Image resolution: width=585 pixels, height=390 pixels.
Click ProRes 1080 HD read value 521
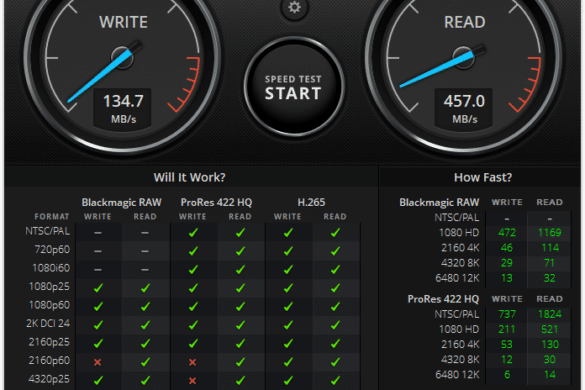550,329
